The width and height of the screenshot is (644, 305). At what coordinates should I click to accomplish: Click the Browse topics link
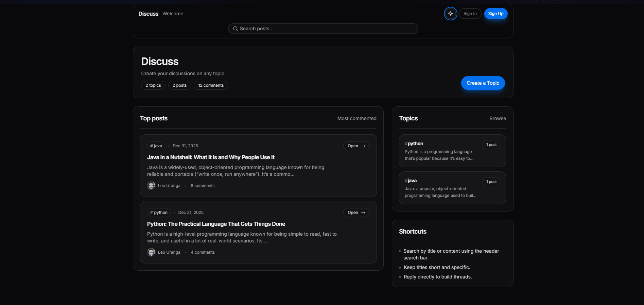(x=498, y=118)
